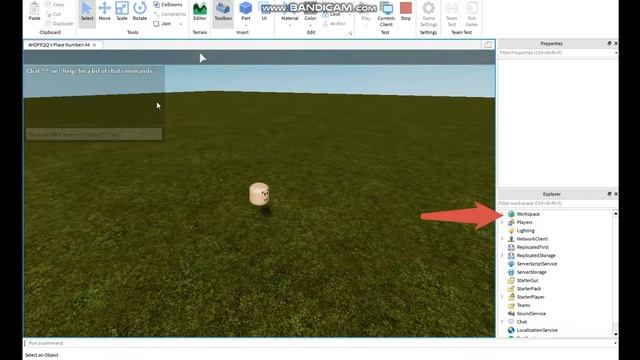Expand the Players node
Screen dimensions: 640x360
(x=502, y=222)
